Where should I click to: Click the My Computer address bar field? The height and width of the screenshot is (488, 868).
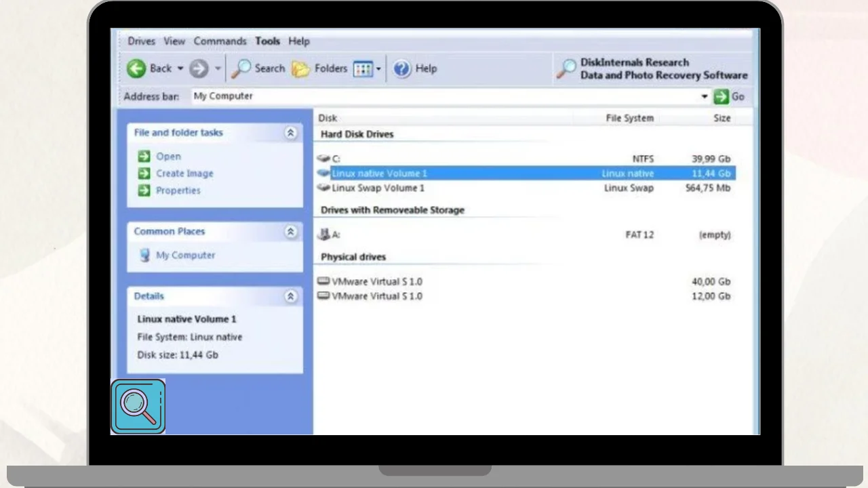coord(441,96)
